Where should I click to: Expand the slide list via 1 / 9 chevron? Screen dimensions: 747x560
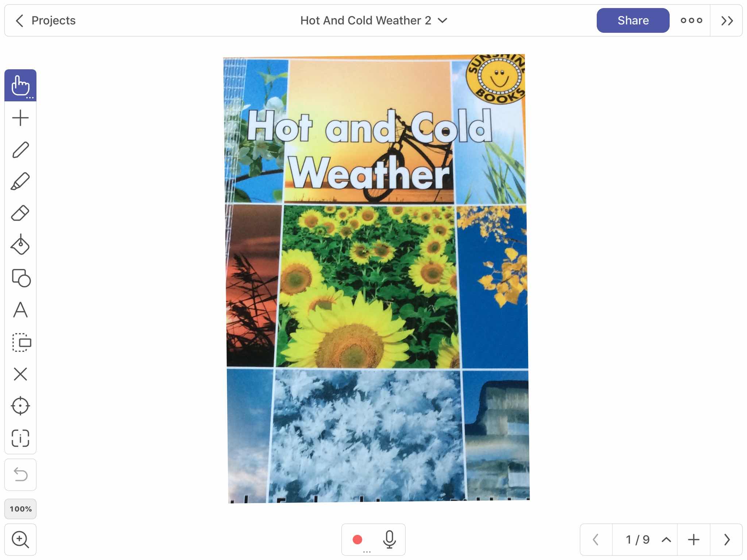pos(666,540)
